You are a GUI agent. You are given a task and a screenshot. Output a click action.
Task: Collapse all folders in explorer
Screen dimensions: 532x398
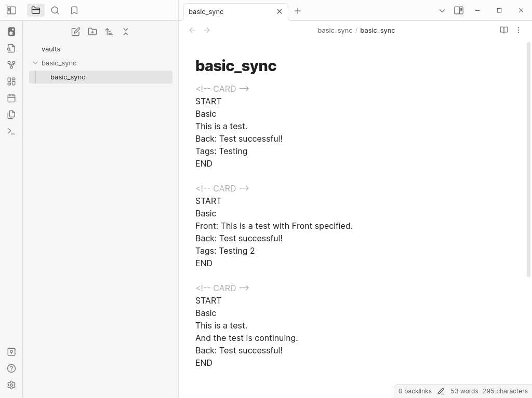point(126,32)
